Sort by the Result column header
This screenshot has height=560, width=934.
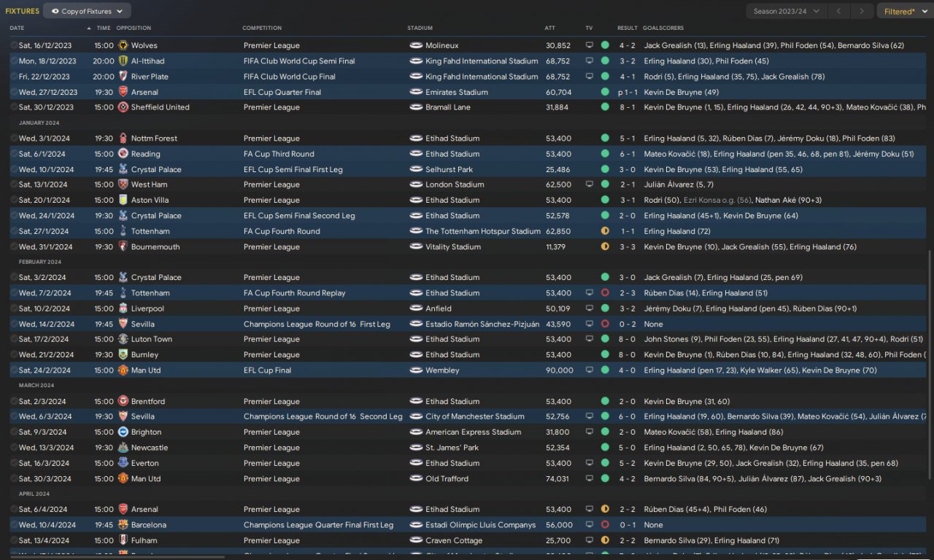[x=628, y=28]
